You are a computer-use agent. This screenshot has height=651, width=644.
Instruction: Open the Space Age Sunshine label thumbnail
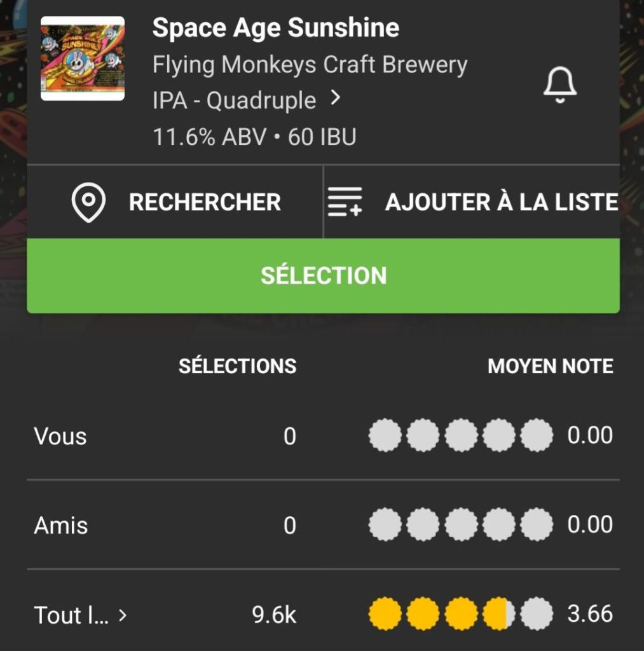83,58
